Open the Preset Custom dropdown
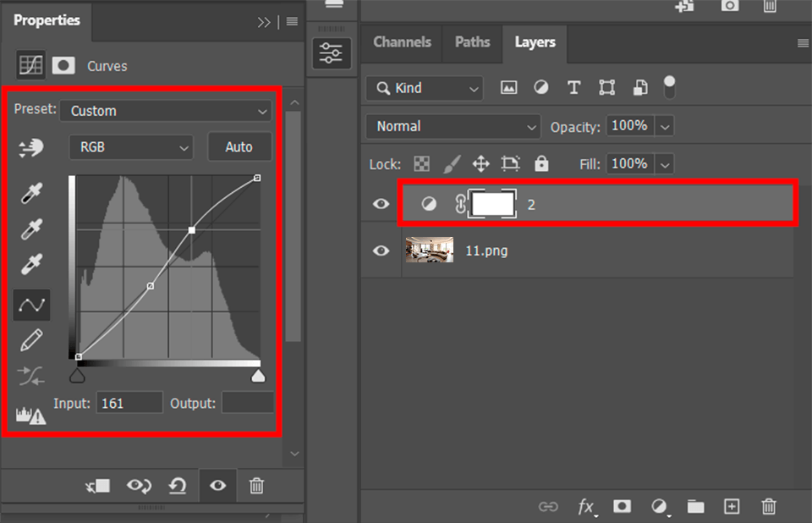This screenshot has width=812, height=523. point(166,111)
